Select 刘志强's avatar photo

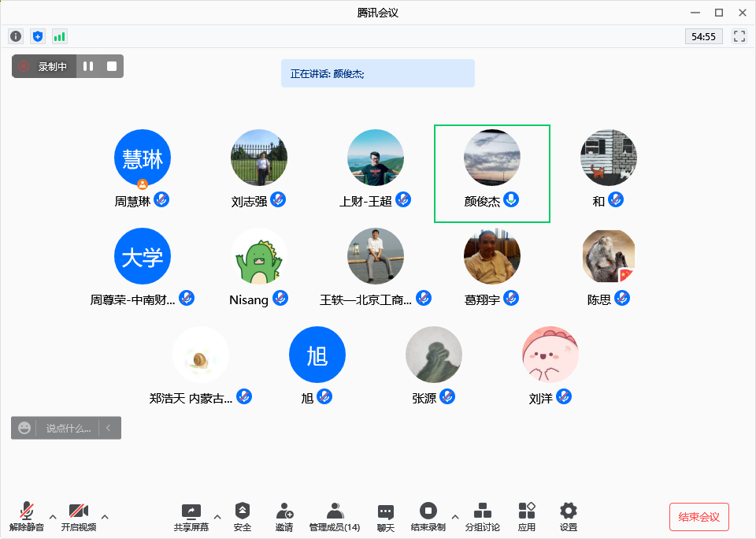(259, 158)
